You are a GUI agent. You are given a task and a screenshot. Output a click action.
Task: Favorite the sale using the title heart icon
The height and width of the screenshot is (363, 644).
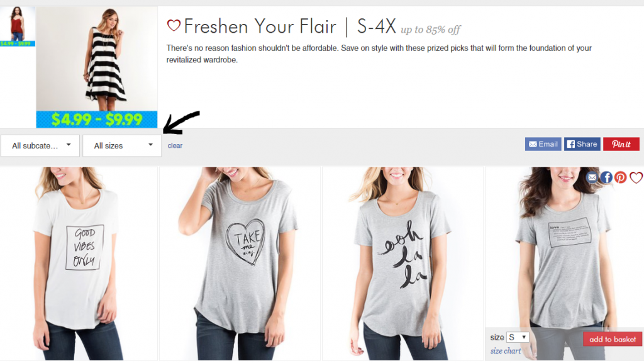[174, 25]
